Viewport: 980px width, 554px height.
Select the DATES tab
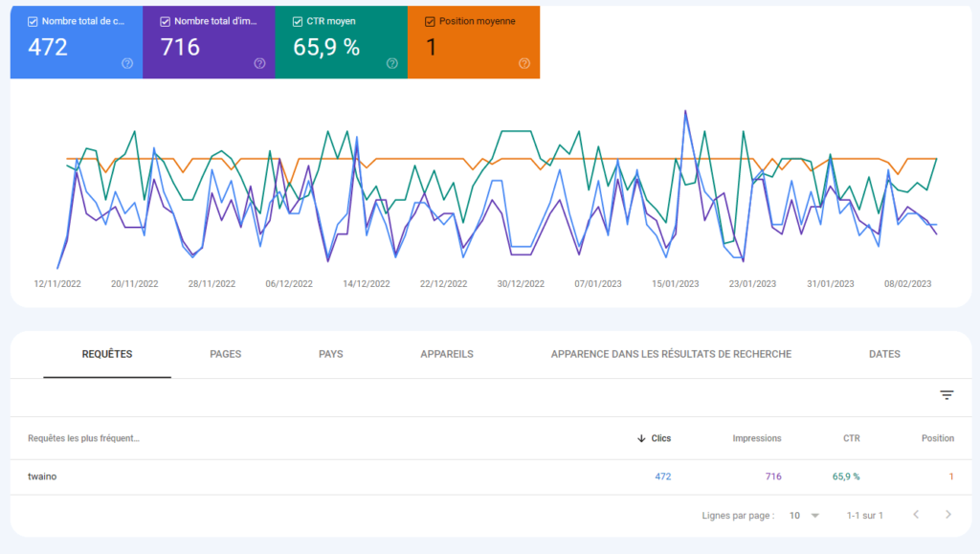(x=884, y=354)
